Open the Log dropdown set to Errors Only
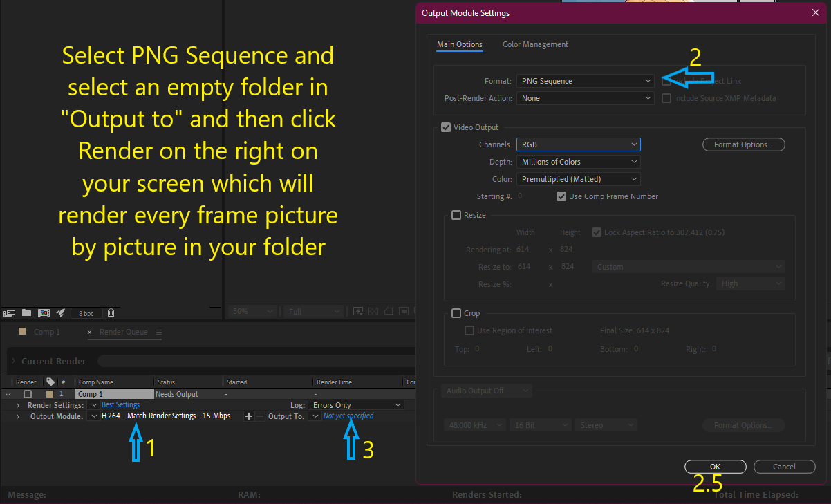The height and width of the screenshot is (504, 831). pyautogui.click(x=356, y=405)
